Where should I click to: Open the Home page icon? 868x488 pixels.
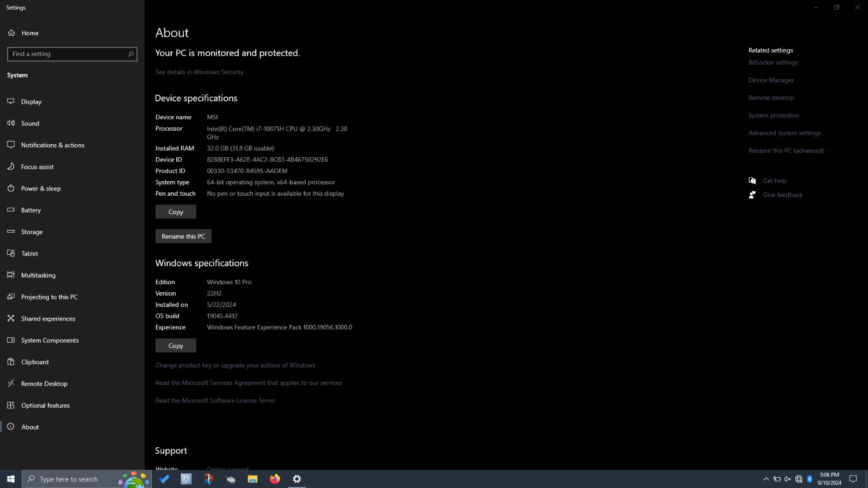tap(11, 33)
